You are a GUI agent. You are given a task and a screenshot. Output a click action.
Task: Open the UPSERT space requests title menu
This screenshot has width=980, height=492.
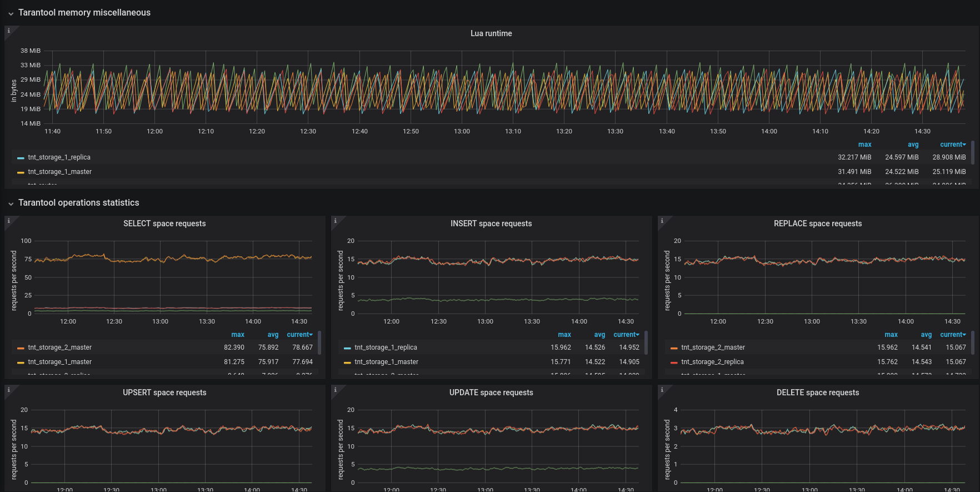164,392
